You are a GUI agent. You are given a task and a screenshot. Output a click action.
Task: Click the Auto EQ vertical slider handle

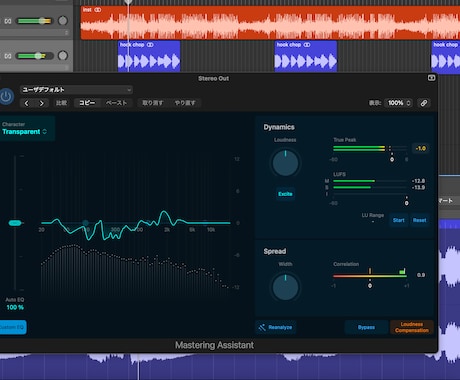pyautogui.click(x=15, y=223)
